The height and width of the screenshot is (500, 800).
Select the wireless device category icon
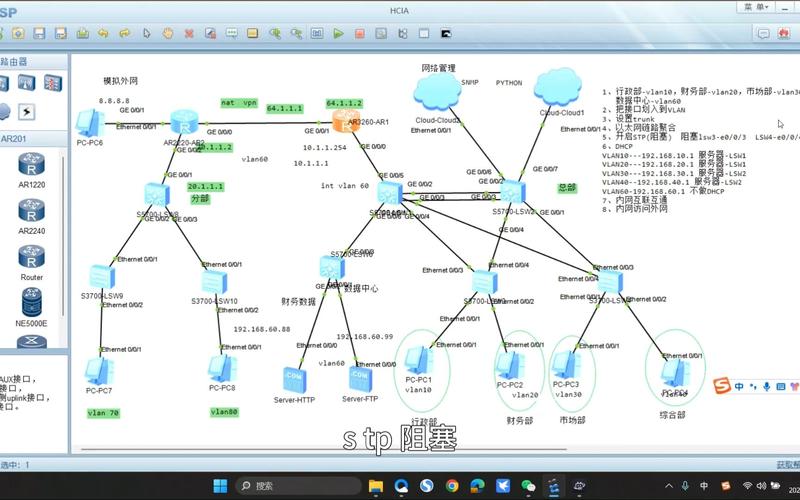click(27, 83)
